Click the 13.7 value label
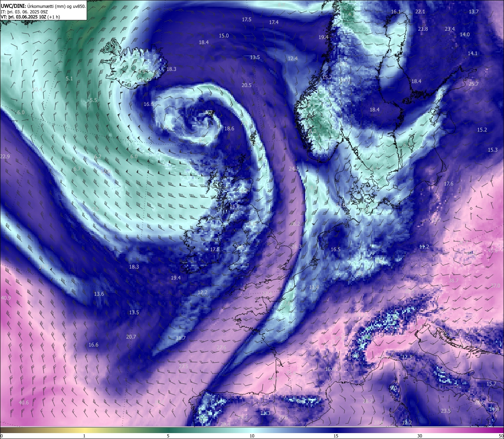This screenshot has height=439, width=504. [x=474, y=11]
